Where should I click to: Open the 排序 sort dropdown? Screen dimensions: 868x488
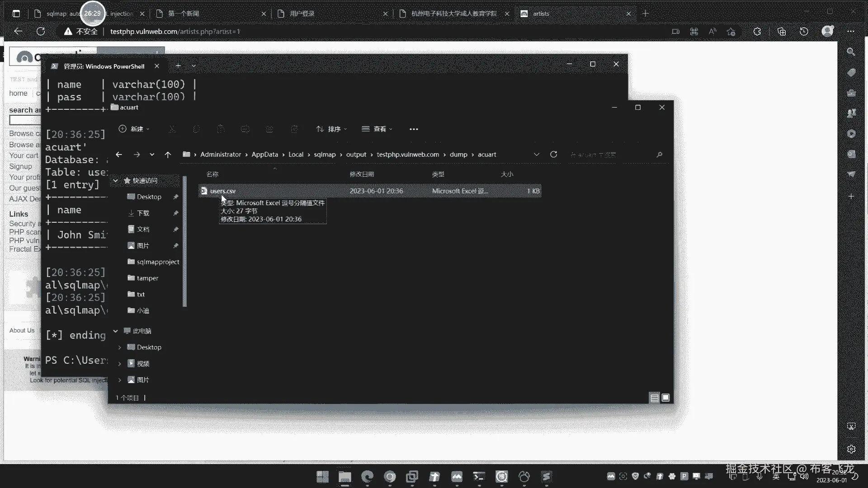pos(332,129)
